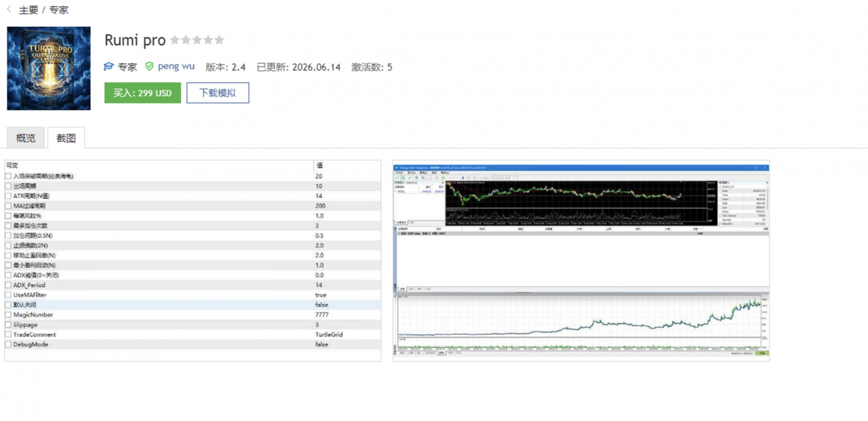Open the 专家 category link under title
The width and height of the screenshot is (868, 421).
coord(127,67)
